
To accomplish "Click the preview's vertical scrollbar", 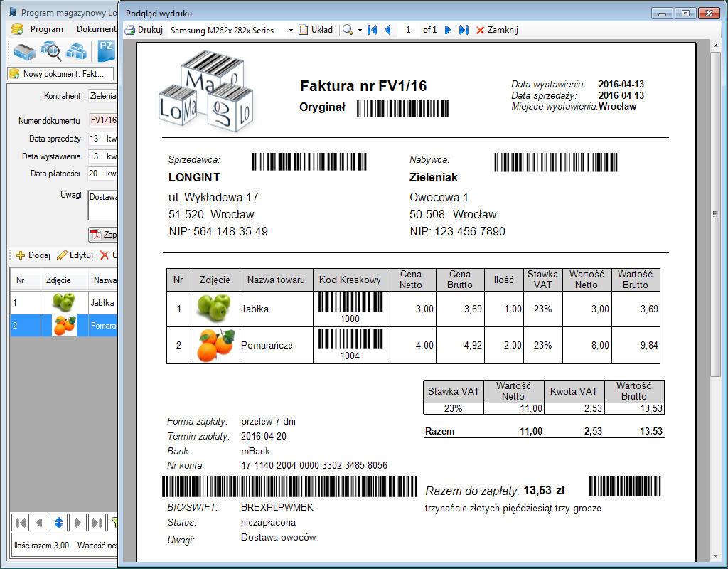I will [x=716, y=213].
